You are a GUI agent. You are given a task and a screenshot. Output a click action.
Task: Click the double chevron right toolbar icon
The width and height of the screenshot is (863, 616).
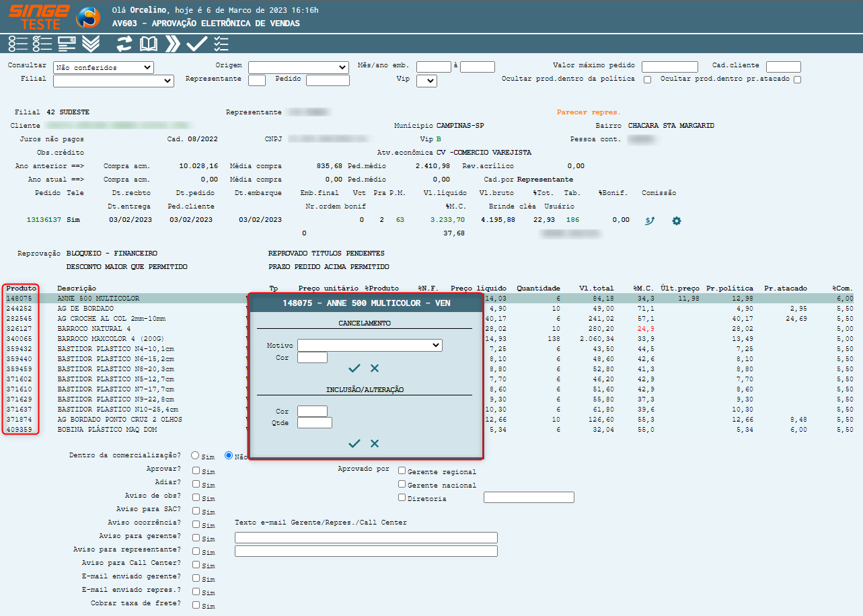tap(173, 44)
